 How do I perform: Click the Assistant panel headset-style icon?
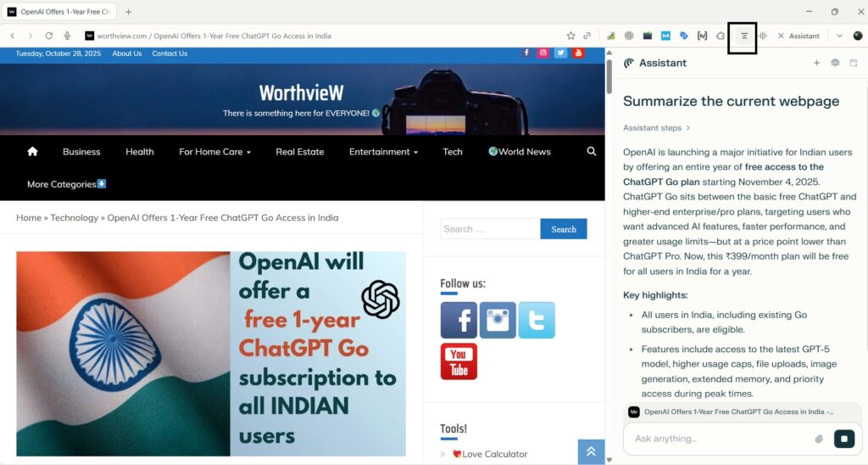835,63
